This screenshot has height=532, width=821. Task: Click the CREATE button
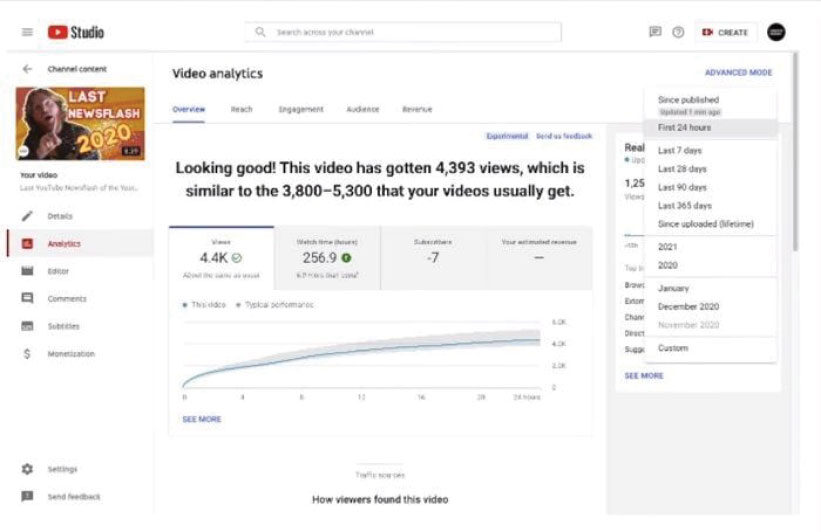pyautogui.click(x=725, y=32)
